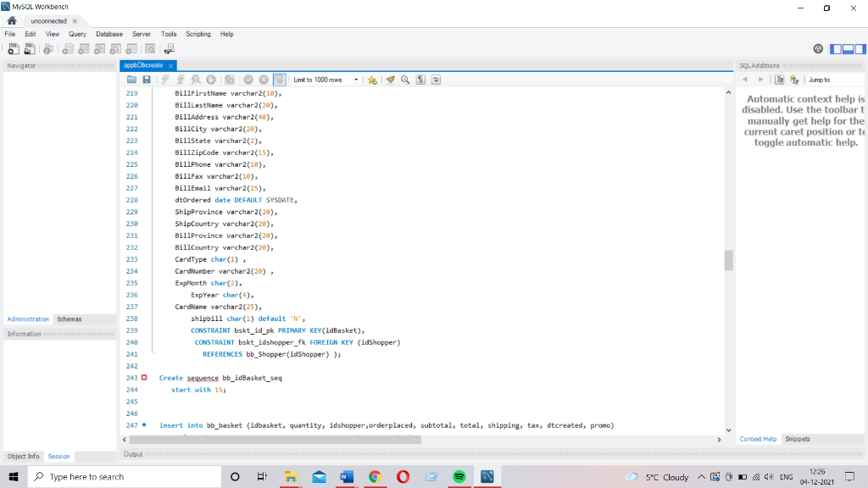This screenshot has width=868, height=488.
Task: Click the Windows taskbar search box
Action: (x=125, y=476)
